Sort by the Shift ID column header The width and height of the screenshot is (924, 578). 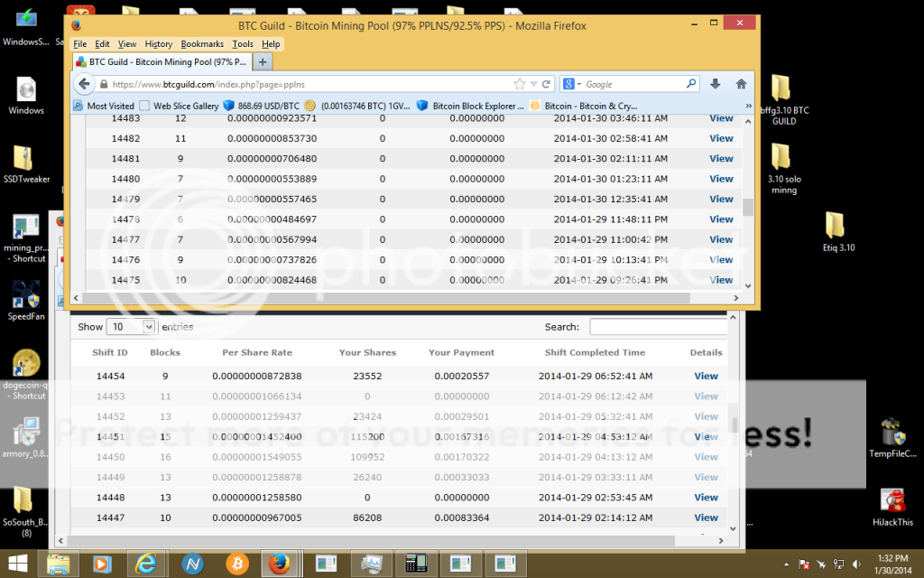(x=109, y=353)
